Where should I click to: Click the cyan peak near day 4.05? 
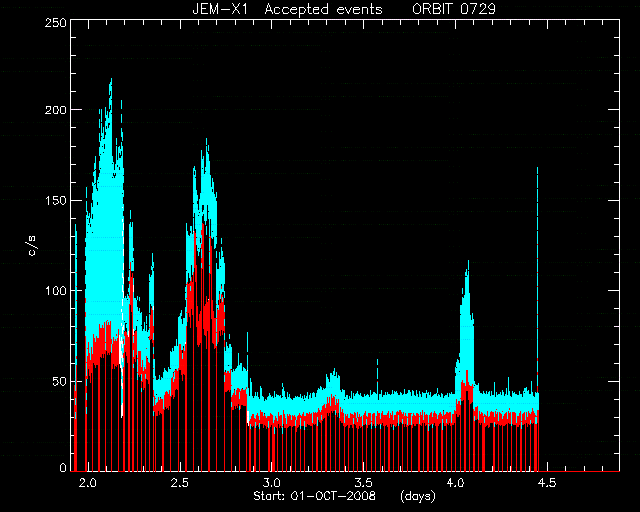coord(468,262)
